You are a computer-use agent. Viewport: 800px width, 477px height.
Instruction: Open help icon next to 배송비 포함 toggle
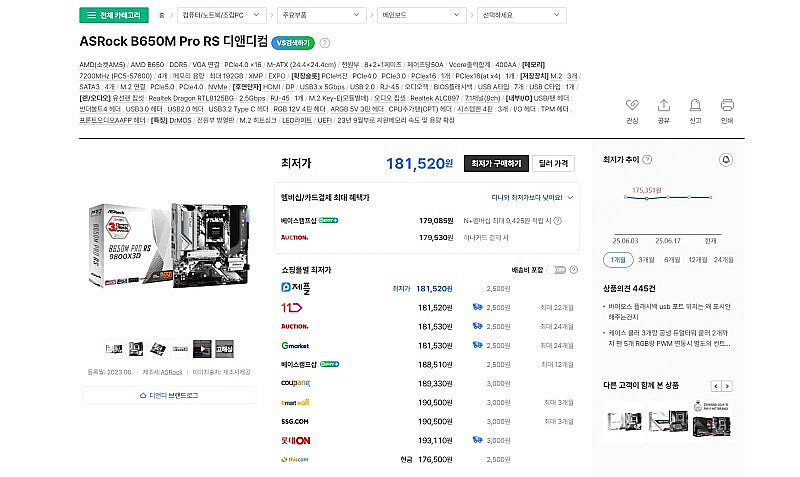tap(573, 270)
